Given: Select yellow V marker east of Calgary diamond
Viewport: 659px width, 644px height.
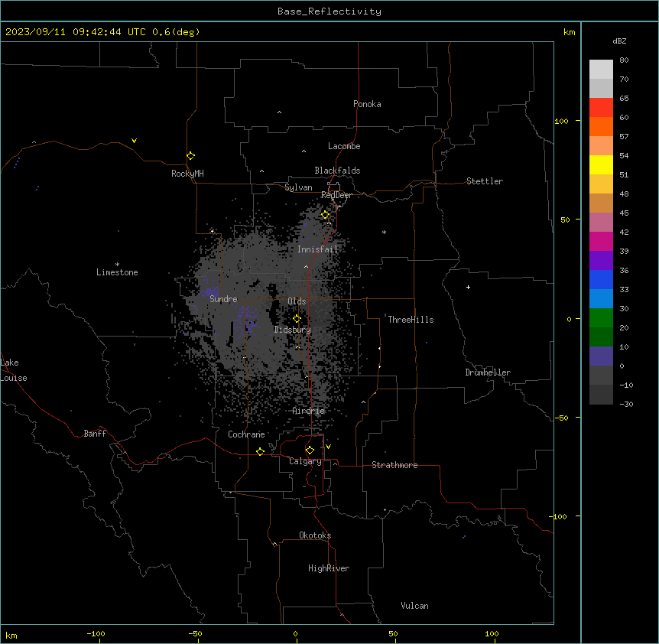Looking at the screenshot, I should [328, 447].
